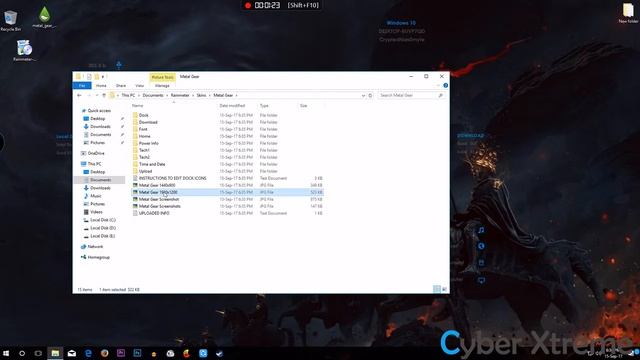
Task: Click the music note desktop widget icon
Action: pyautogui.click(x=481, y=230)
